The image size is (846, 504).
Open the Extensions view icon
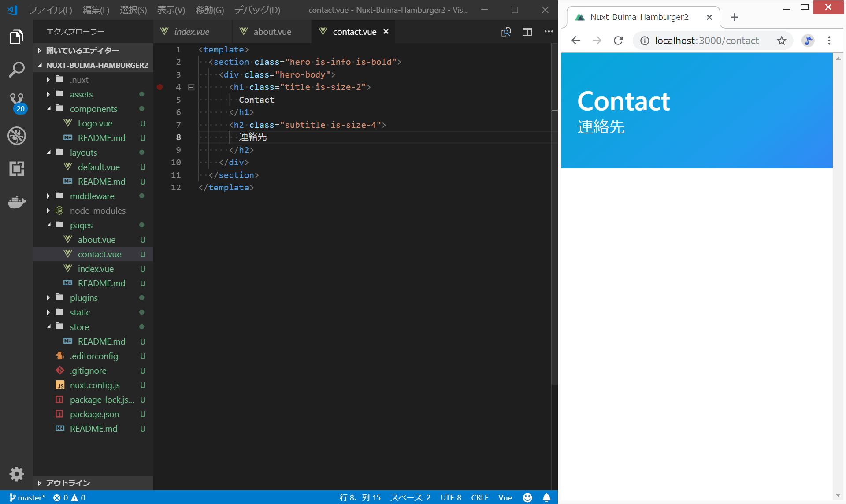[x=16, y=168]
